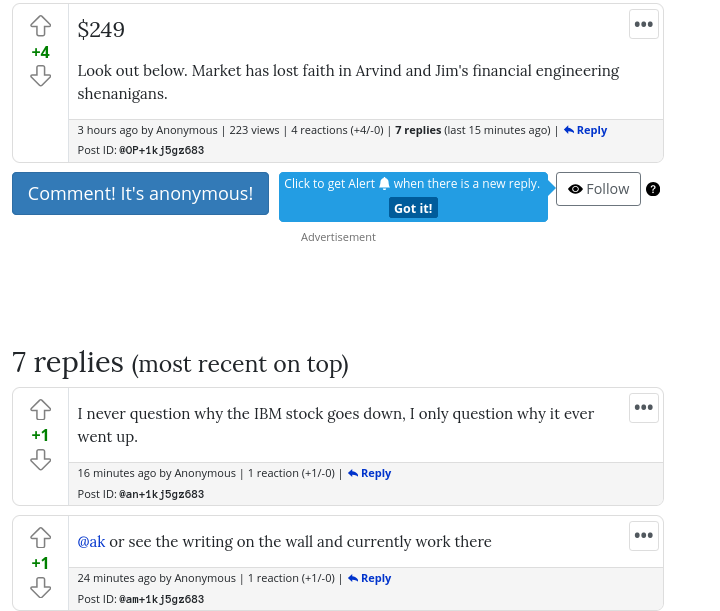Screen dimensions: 720x611
Task: Open options menu for $249 post
Action: pos(643,25)
